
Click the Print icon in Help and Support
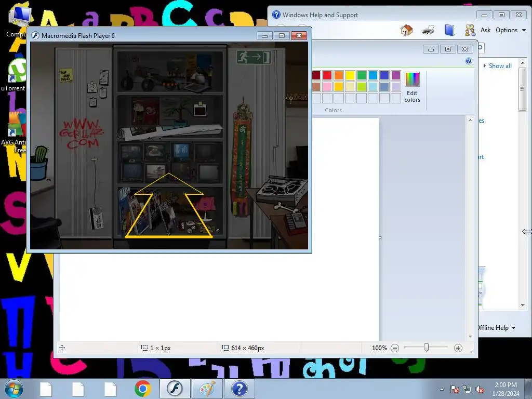[x=428, y=30]
